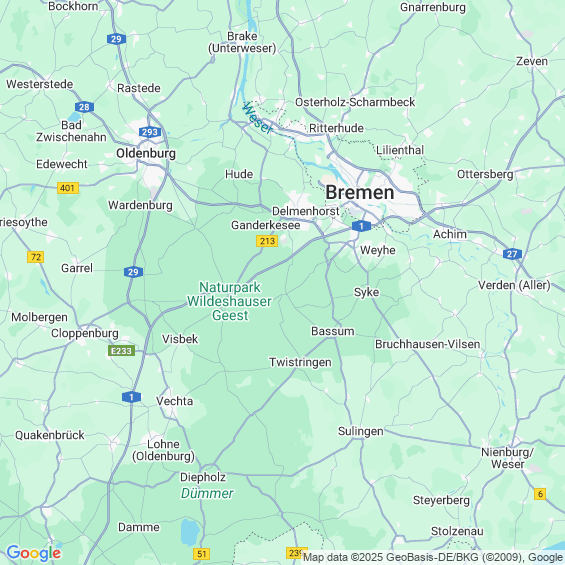Select the Bremen city label
Viewport: 565px width, 565px height.
[x=360, y=192]
